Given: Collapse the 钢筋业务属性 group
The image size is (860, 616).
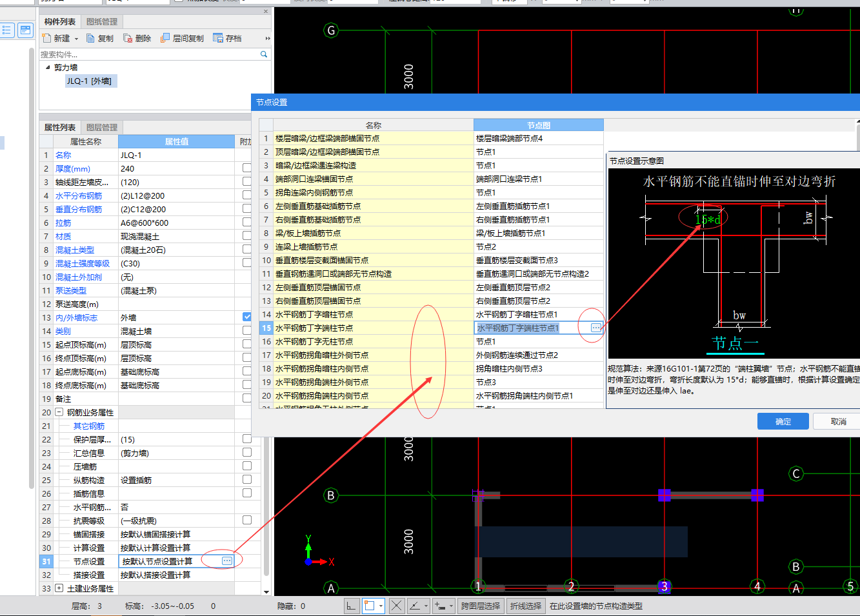Looking at the screenshot, I should click(59, 412).
